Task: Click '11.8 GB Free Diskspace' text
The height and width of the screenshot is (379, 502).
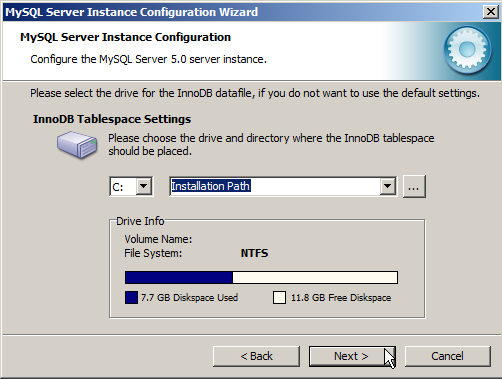Action: coord(341,297)
